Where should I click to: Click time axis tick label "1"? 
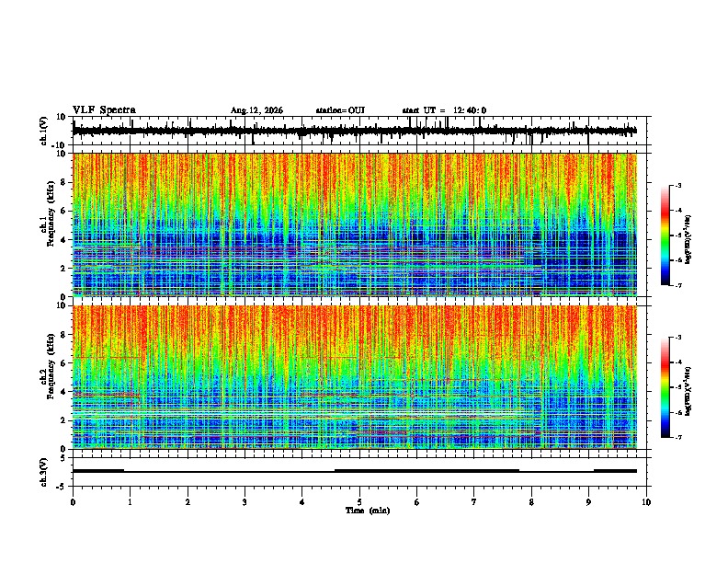click(130, 502)
